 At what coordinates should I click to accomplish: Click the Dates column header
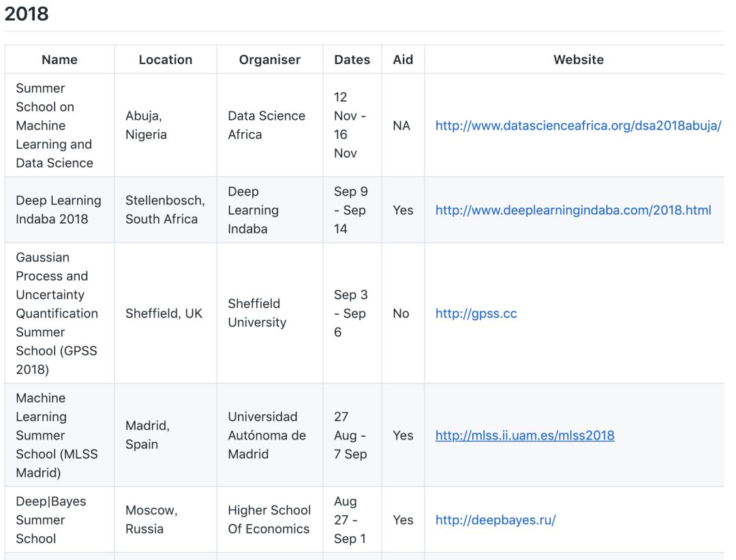(352, 60)
